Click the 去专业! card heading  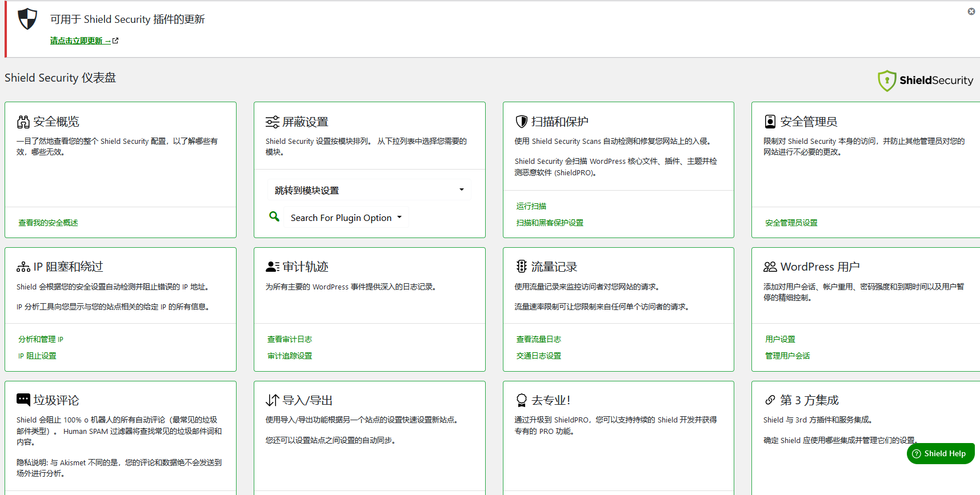coord(551,400)
